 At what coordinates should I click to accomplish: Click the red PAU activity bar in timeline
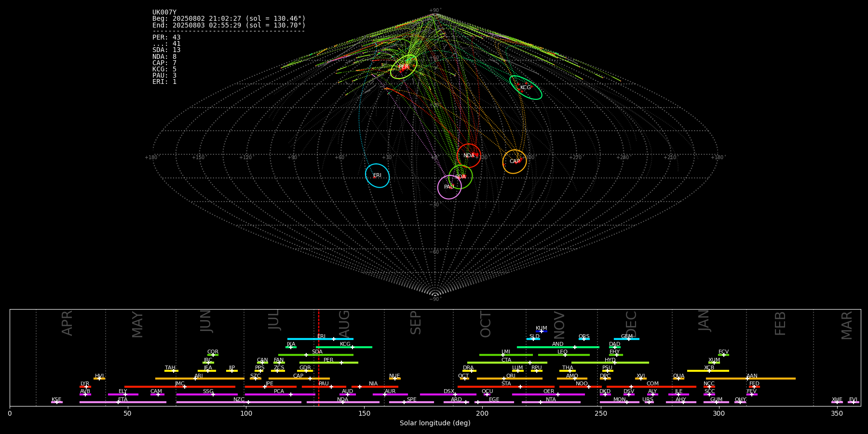pos(324,386)
